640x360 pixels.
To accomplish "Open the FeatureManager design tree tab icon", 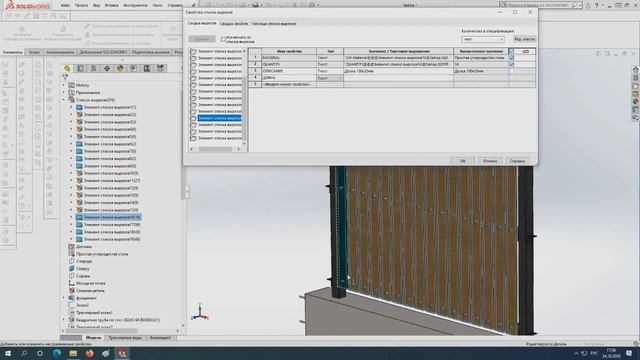I will [67, 68].
